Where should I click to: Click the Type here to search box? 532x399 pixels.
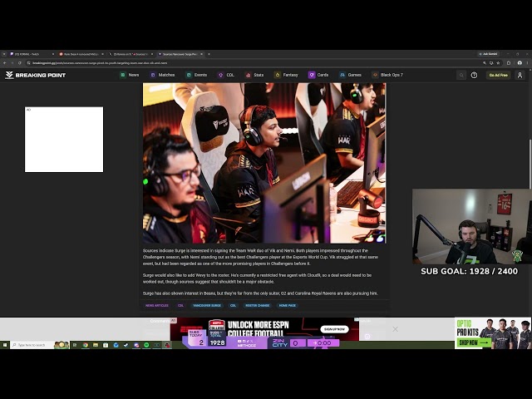pos(39,345)
